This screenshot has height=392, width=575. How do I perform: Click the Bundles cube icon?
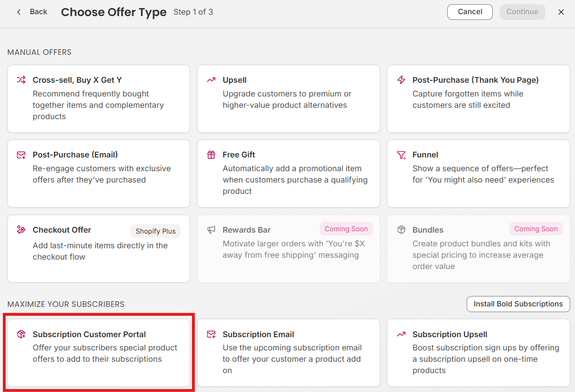click(401, 230)
